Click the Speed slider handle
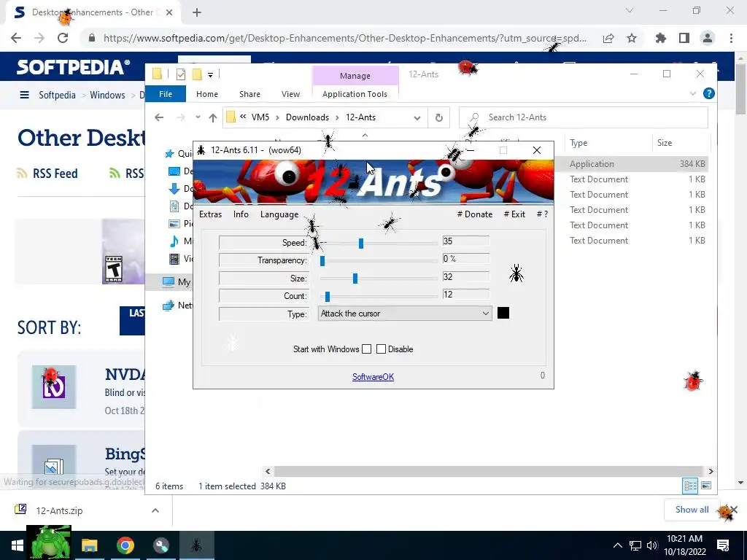Image resolution: width=747 pixels, height=560 pixels. 361,244
